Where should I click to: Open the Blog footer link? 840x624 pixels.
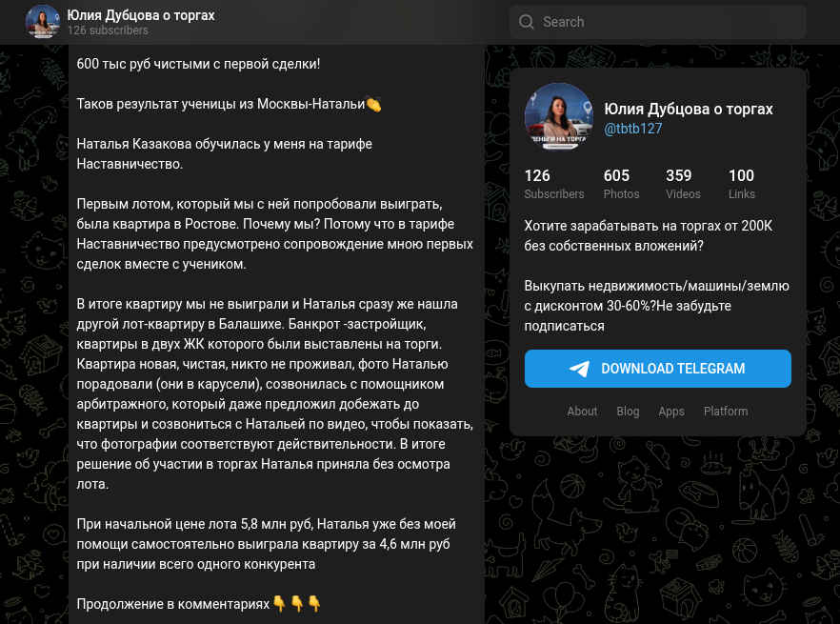628,412
